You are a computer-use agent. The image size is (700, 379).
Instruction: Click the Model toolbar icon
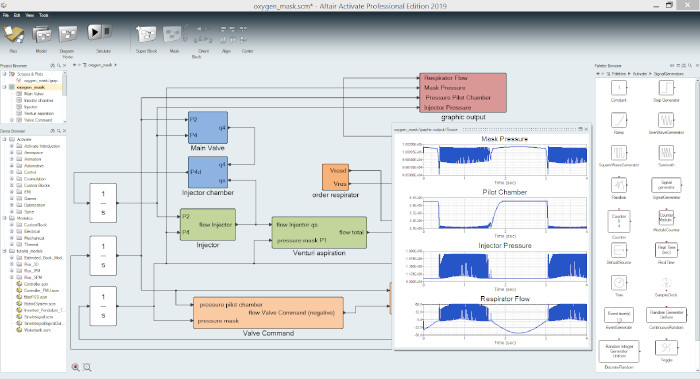[42, 34]
